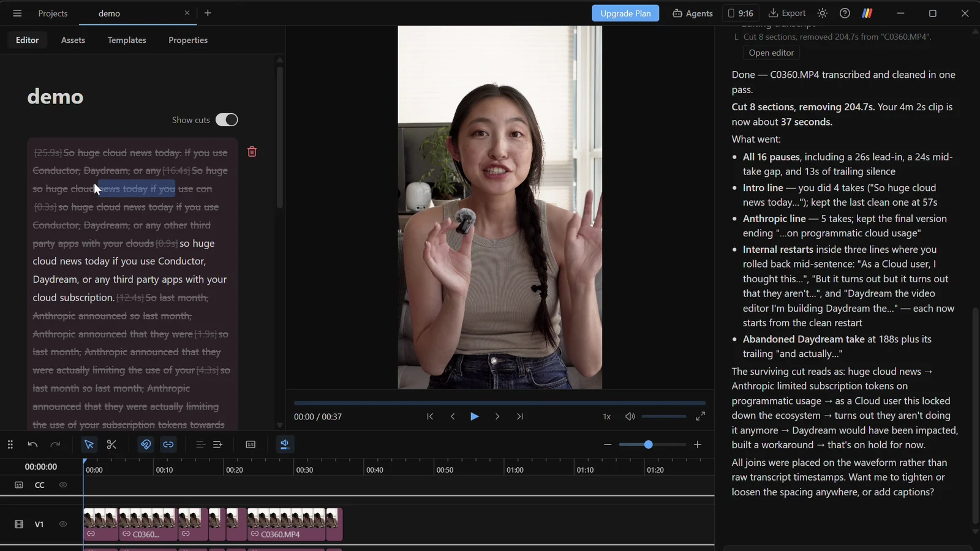This screenshot has height=551, width=980.
Task: Step forward one frame
Action: pos(497,416)
